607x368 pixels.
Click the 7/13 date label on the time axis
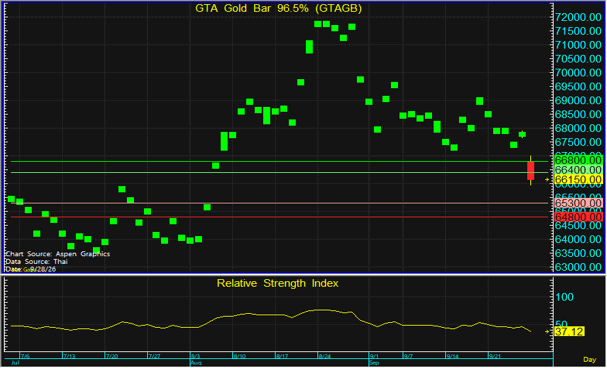(69, 356)
